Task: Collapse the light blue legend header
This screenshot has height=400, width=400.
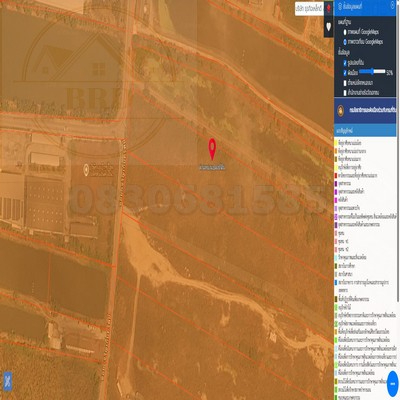Action: (x=365, y=130)
